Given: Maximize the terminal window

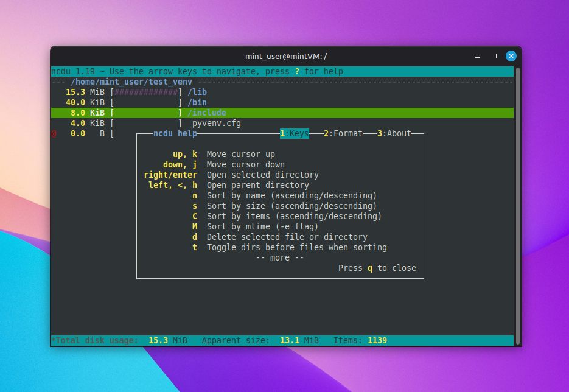Looking at the screenshot, I should pos(494,56).
